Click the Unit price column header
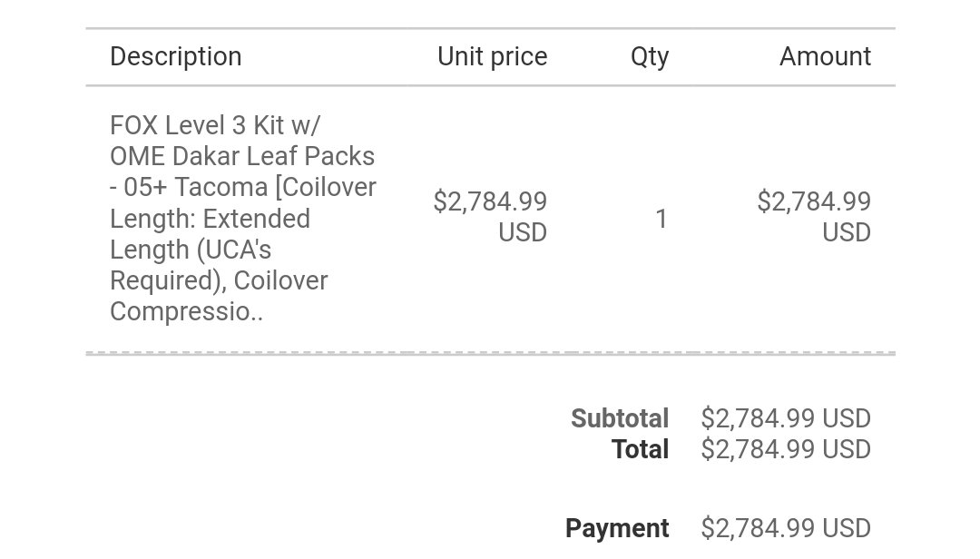 [493, 57]
